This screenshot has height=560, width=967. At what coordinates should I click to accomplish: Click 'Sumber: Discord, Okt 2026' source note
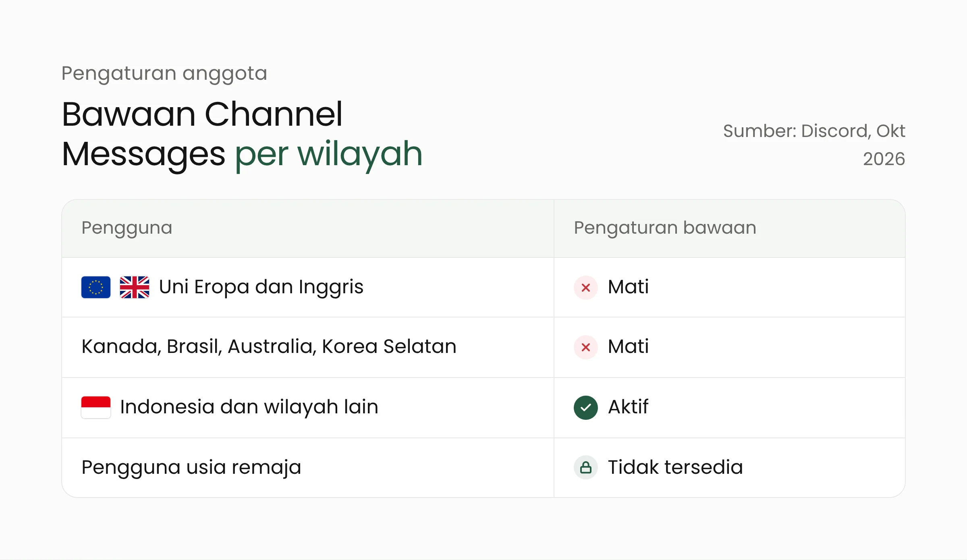point(814,145)
